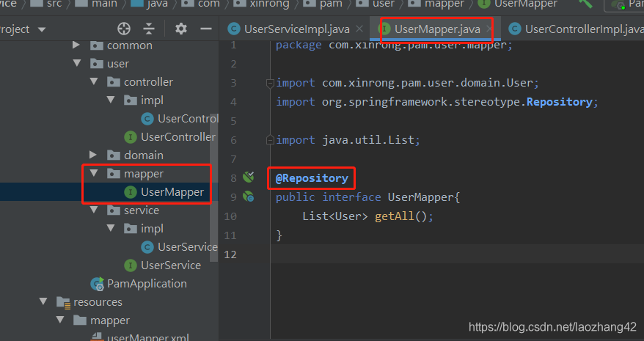Expand the common folder
Screen dimensions: 644x341
76,45
